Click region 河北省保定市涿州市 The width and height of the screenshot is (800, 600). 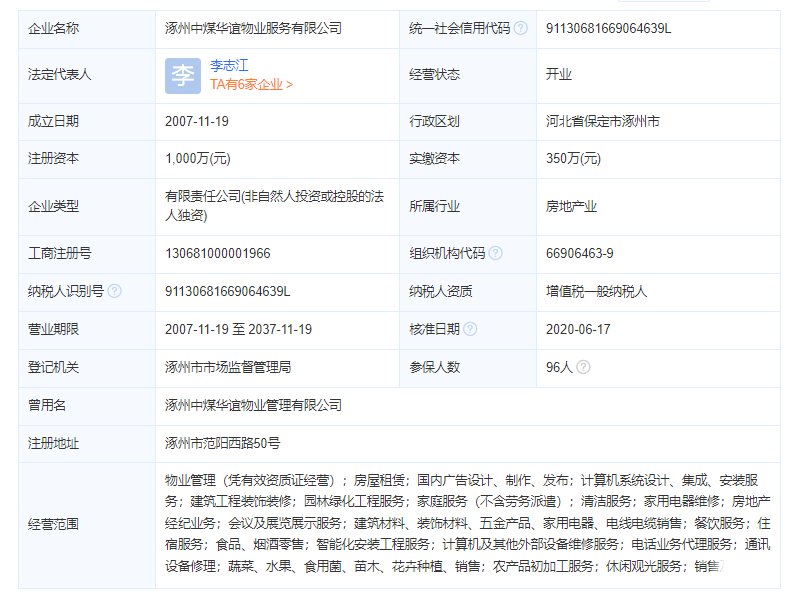pyautogui.click(x=603, y=121)
